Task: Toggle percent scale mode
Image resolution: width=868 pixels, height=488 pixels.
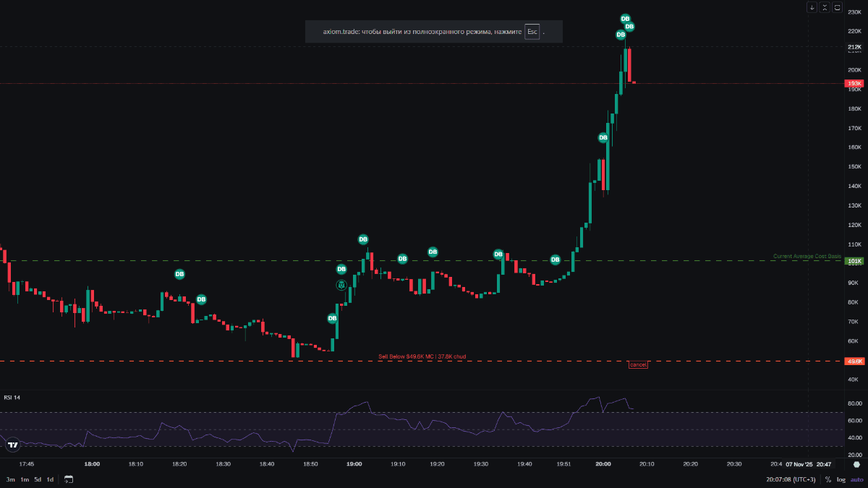Action: [828, 479]
